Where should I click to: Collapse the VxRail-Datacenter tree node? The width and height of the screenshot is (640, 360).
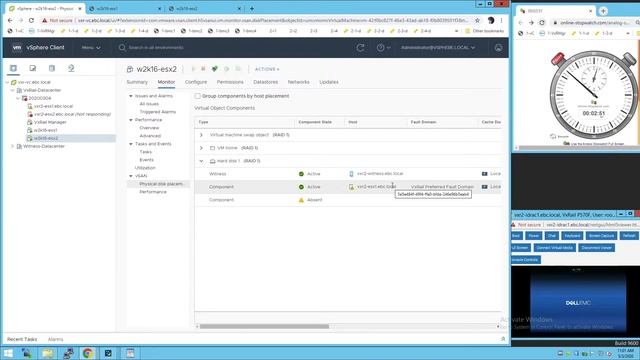[13, 90]
